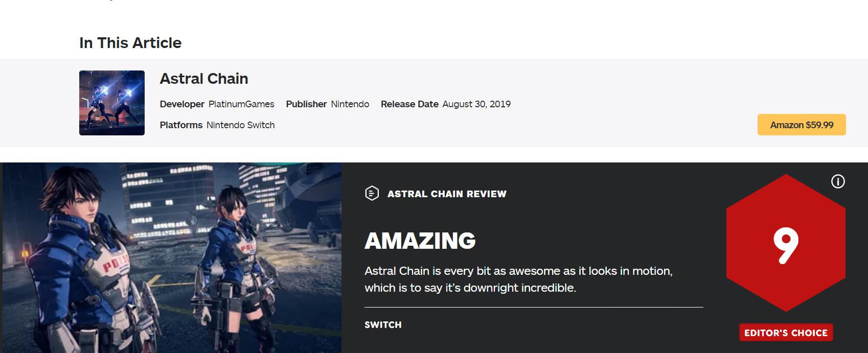Click the score info icon
The image size is (868, 353).
(838, 181)
